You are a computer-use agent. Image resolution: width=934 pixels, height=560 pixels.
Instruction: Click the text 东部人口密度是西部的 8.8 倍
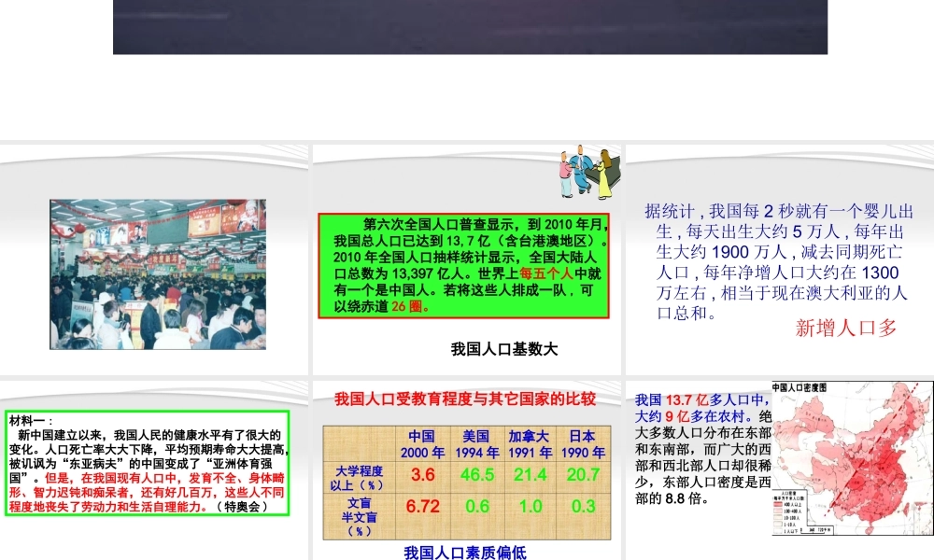coord(704,490)
